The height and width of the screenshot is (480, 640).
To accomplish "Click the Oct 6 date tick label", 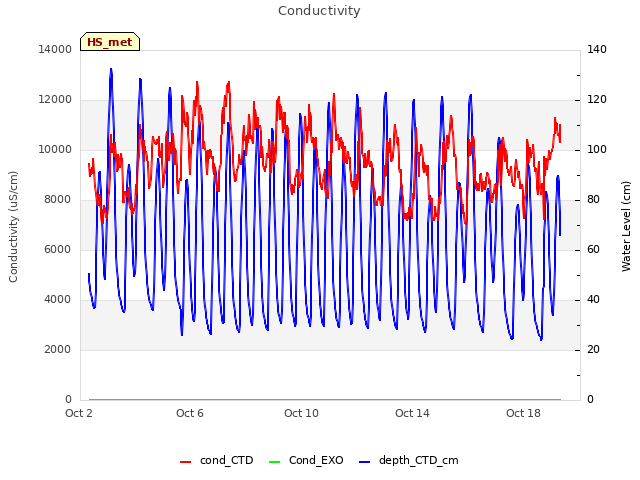I will tap(190, 413).
